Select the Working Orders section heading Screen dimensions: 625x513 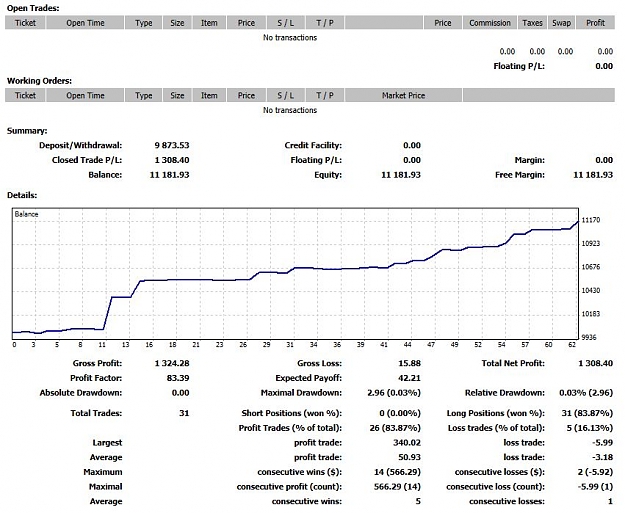pyautogui.click(x=39, y=81)
